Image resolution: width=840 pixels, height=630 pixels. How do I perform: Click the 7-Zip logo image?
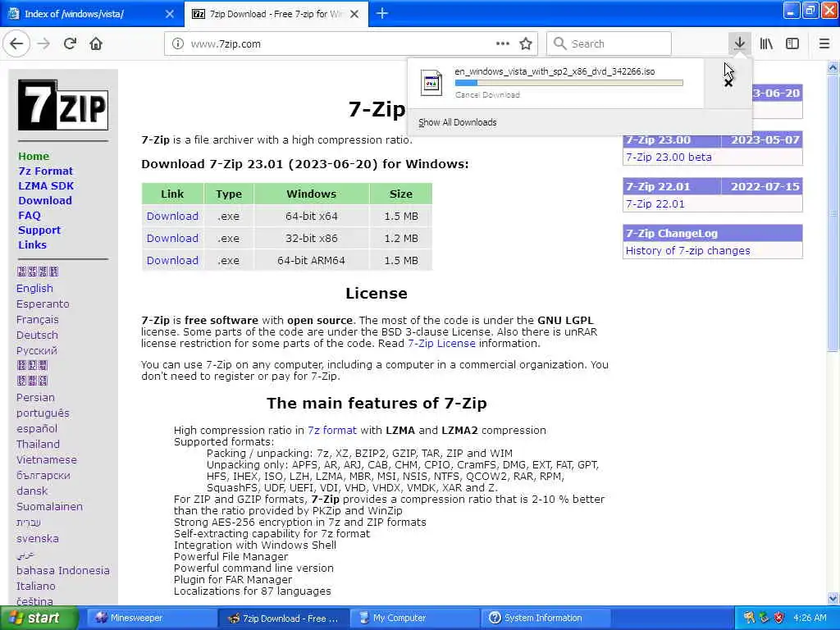tap(63, 105)
